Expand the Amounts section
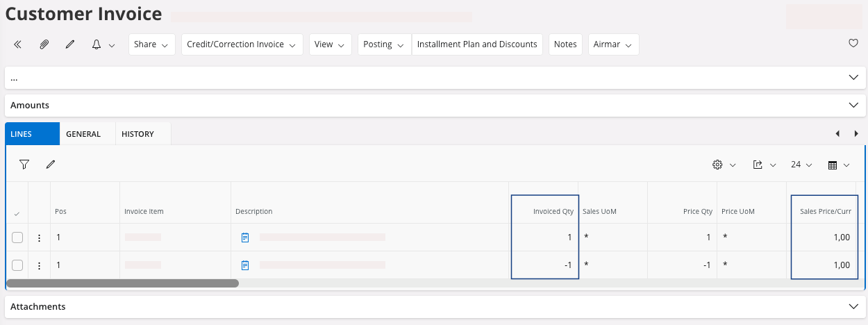This screenshot has height=325, width=868. 853,106
